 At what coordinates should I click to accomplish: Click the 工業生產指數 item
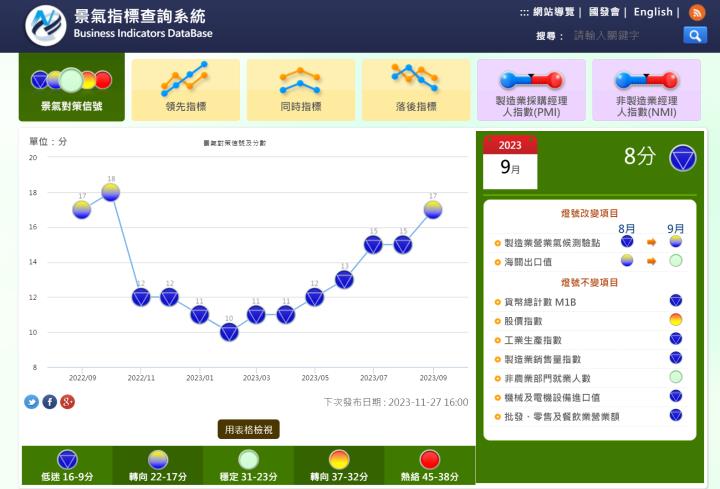click(533, 340)
